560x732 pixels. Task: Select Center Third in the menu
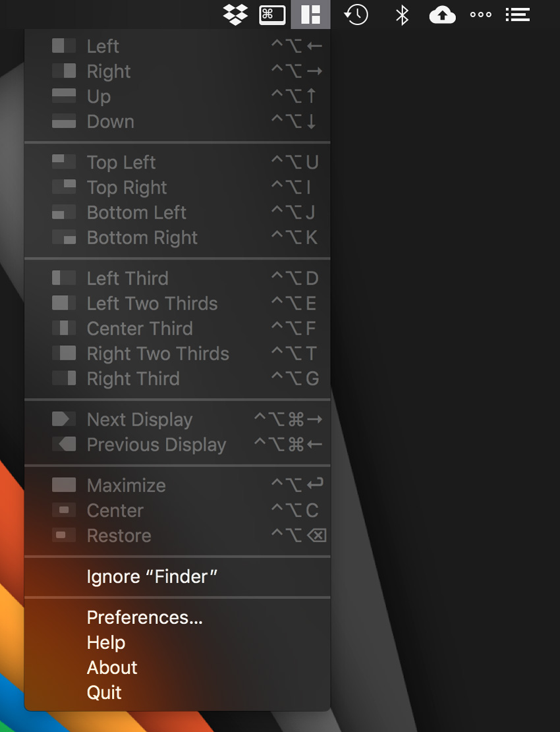[140, 329]
